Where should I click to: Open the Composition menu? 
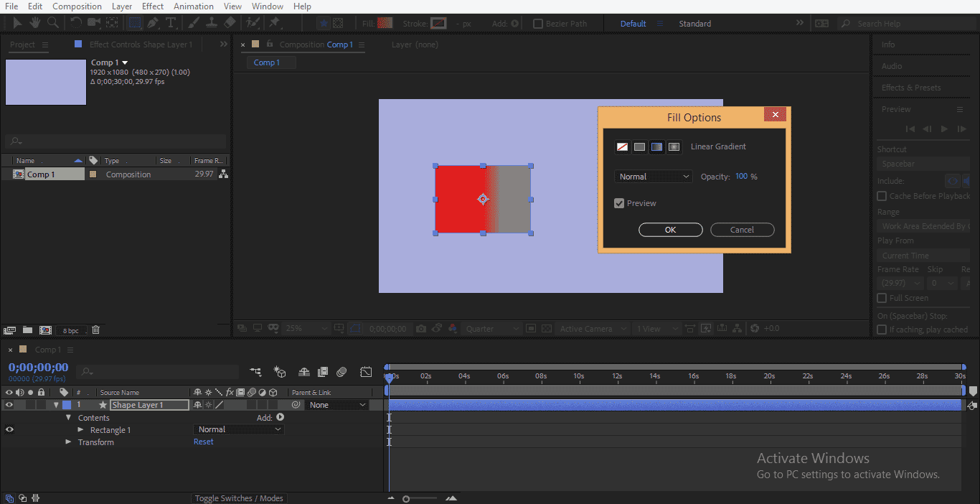77,6
